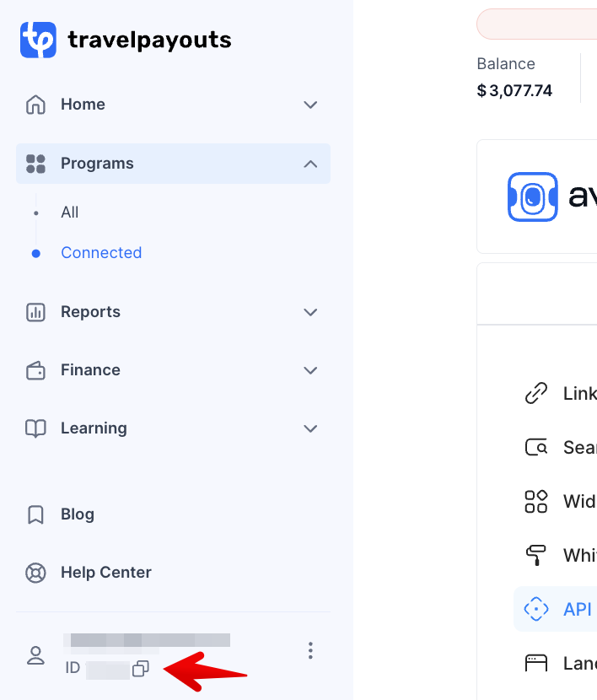Copy the account ID with the copy icon

point(141,668)
